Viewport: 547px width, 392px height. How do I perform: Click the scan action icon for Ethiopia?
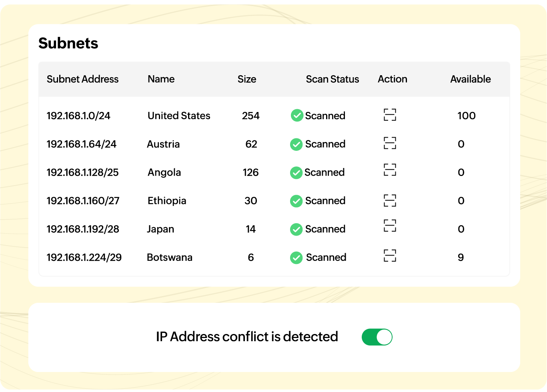click(x=390, y=200)
